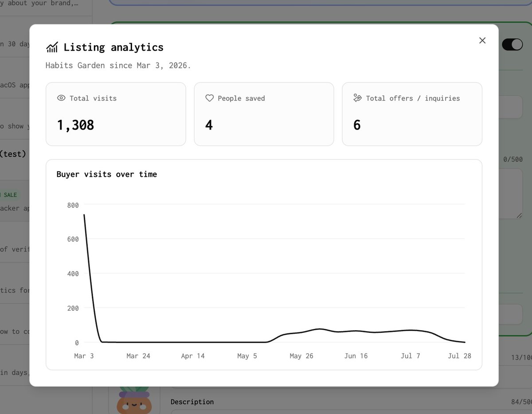Click the May 5 x-axis label

click(247, 355)
